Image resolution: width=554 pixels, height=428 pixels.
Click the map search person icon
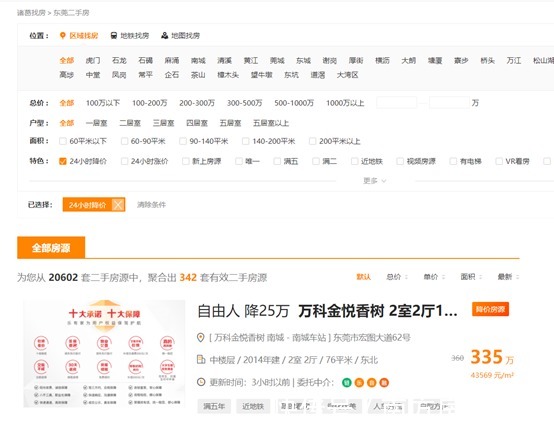164,36
